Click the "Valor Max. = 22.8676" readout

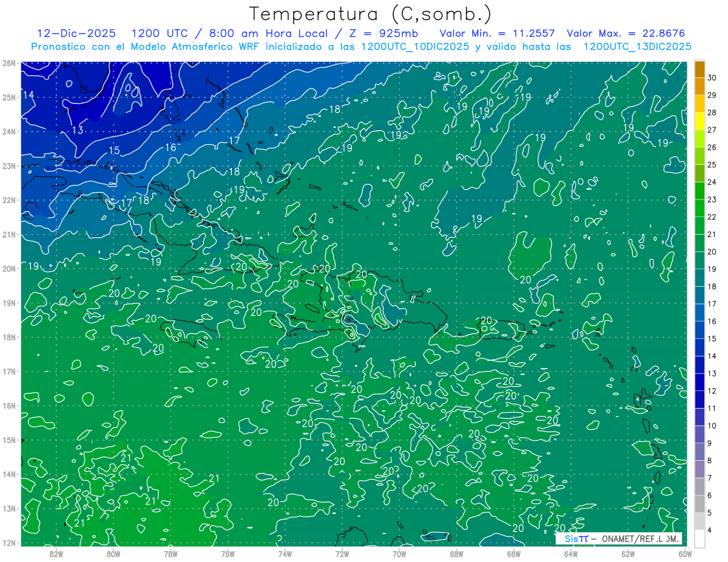coord(626,33)
